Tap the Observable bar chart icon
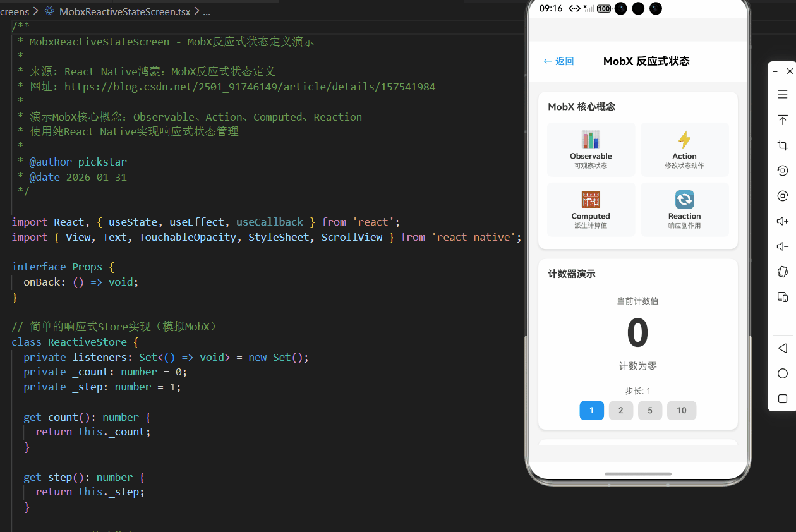Screen dimensions: 796x532 tap(591, 140)
